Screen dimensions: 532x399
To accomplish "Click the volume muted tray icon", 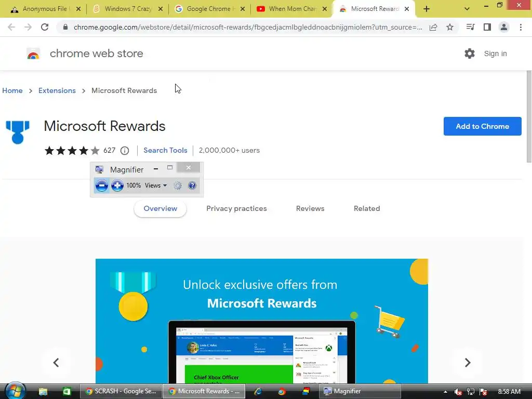I will pos(458,392).
